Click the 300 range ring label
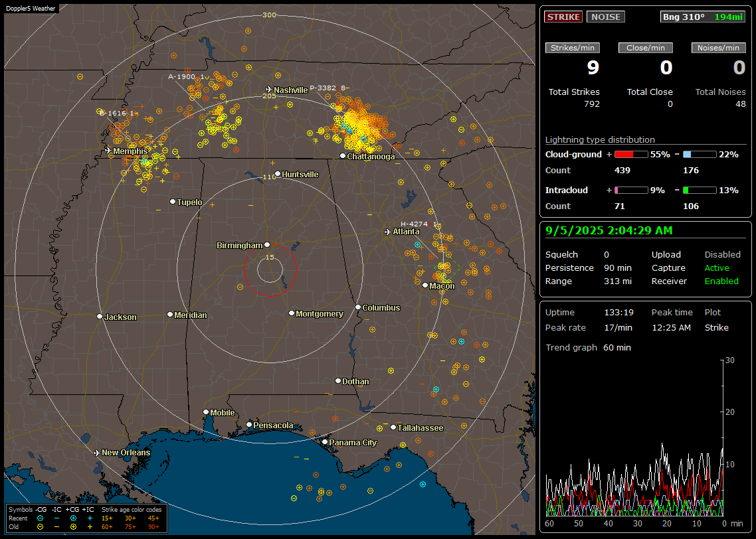This screenshot has width=756, height=539. 269,15
